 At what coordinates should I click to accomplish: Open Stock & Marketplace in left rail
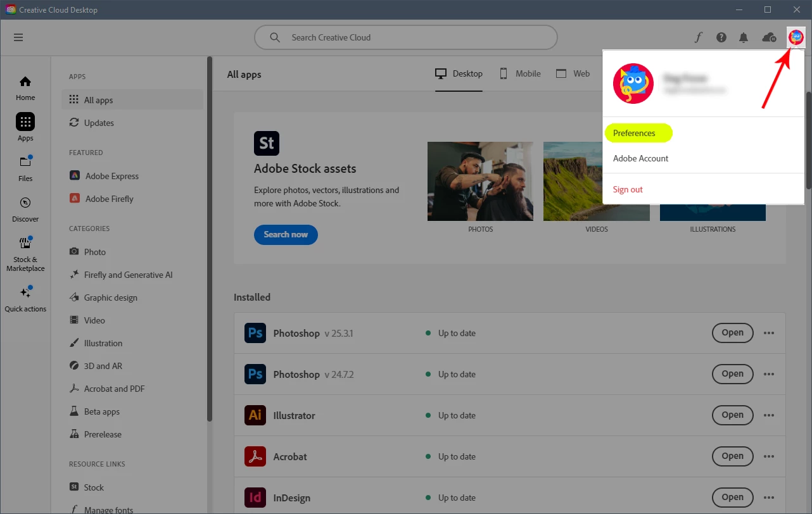(25, 254)
